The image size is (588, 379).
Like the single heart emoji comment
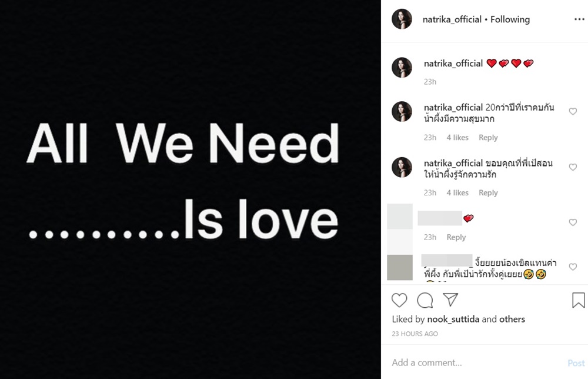(x=573, y=222)
